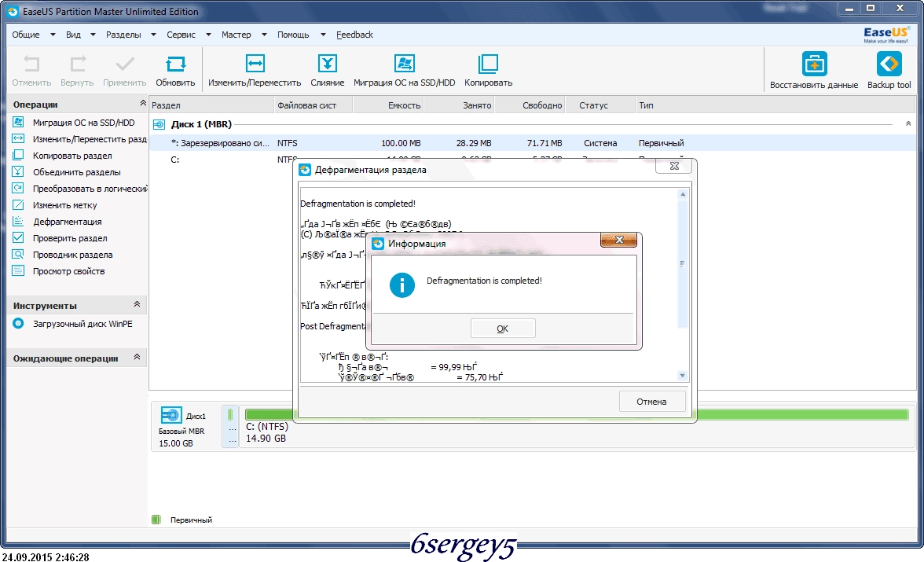Click the Apply (Применить) checkmark icon
The width and height of the screenshot is (924, 562).
click(x=124, y=63)
